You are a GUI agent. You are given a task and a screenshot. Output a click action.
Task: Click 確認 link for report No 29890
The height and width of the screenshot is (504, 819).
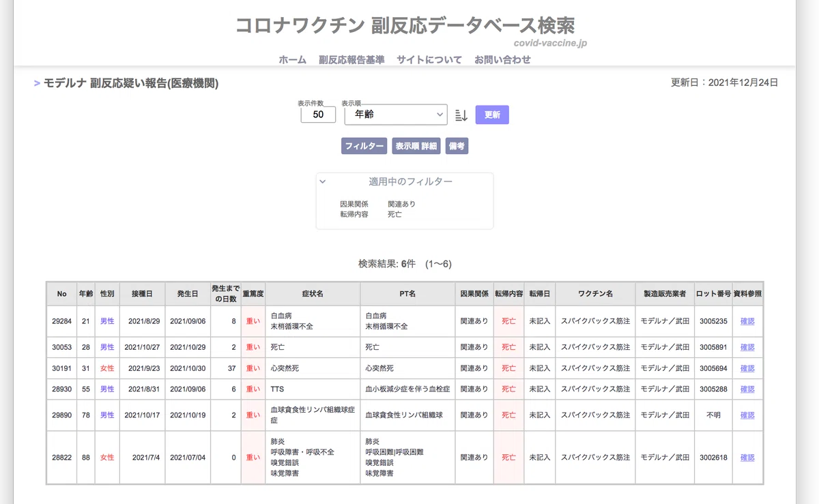[747, 415]
